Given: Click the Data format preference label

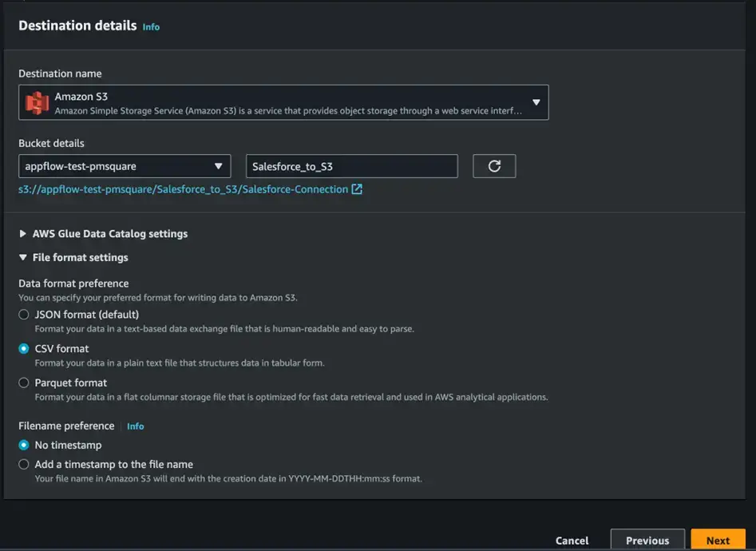Looking at the screenshot, I should (73, 283).
